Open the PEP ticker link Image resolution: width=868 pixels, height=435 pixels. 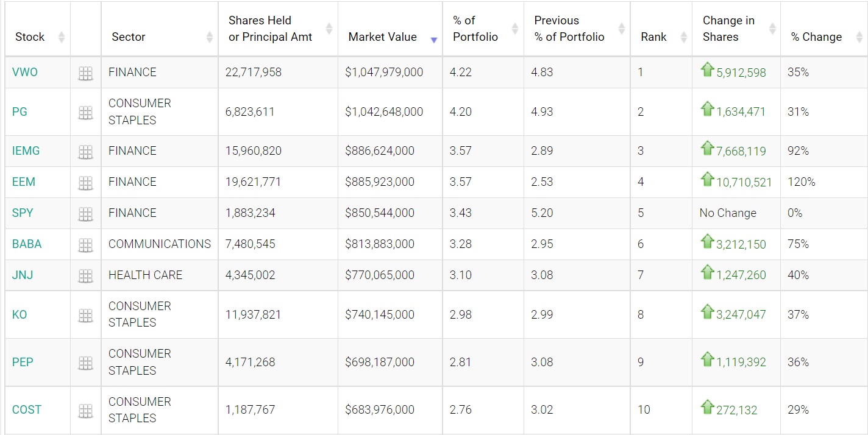[23, 362]
